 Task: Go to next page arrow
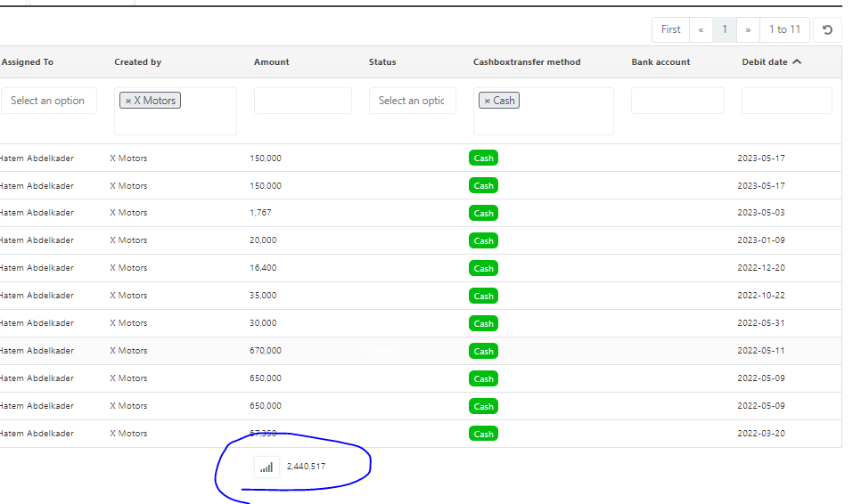coord(748,29)
